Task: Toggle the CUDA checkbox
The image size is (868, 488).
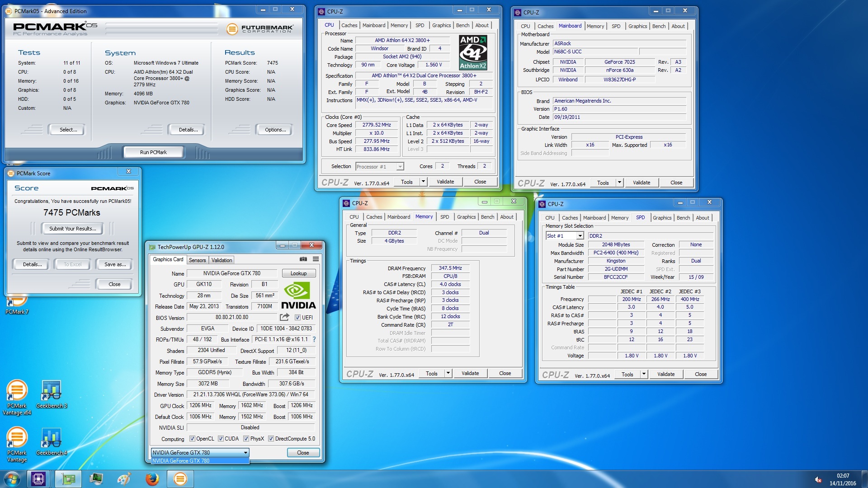Action: click(221, 439)
